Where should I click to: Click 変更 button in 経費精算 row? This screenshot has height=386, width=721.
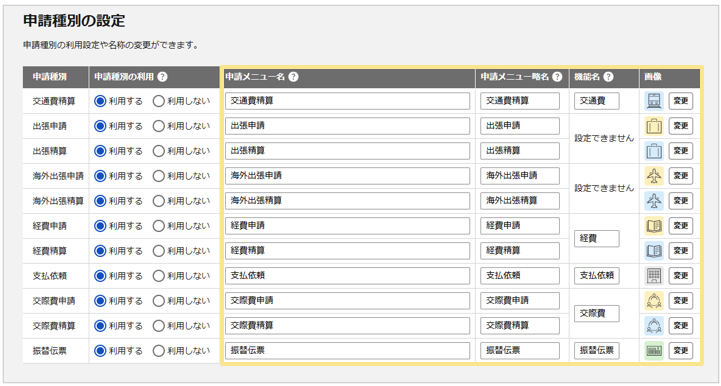tap(681, 251)
